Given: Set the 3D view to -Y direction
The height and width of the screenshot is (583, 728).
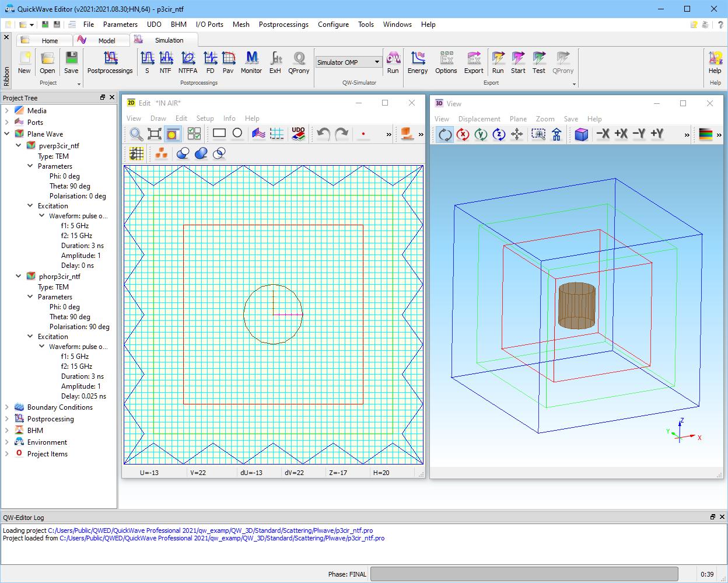Looking at the screenshot, I should (x=639, y=134).
